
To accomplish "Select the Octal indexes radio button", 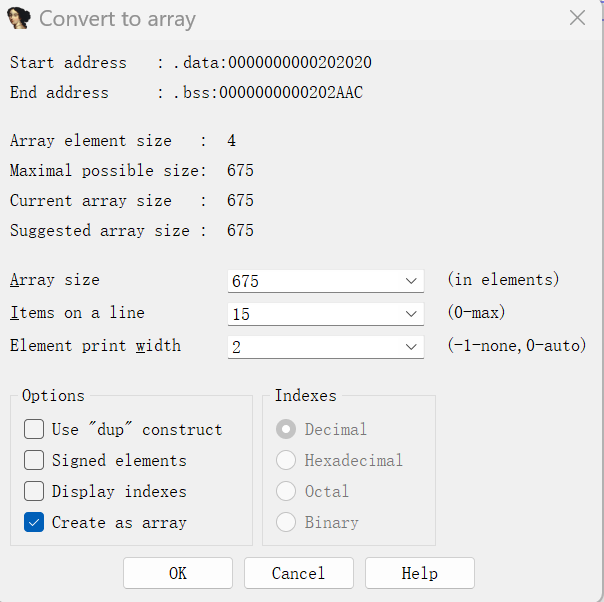I will pos(286,491).
